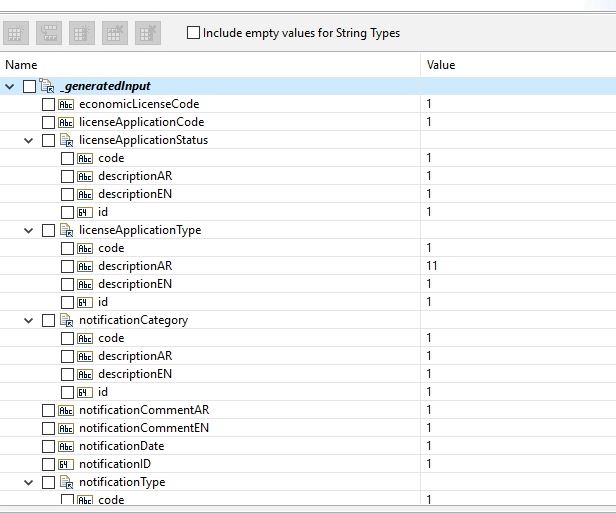Click the notificationCategory document icon

click(67, 320)
